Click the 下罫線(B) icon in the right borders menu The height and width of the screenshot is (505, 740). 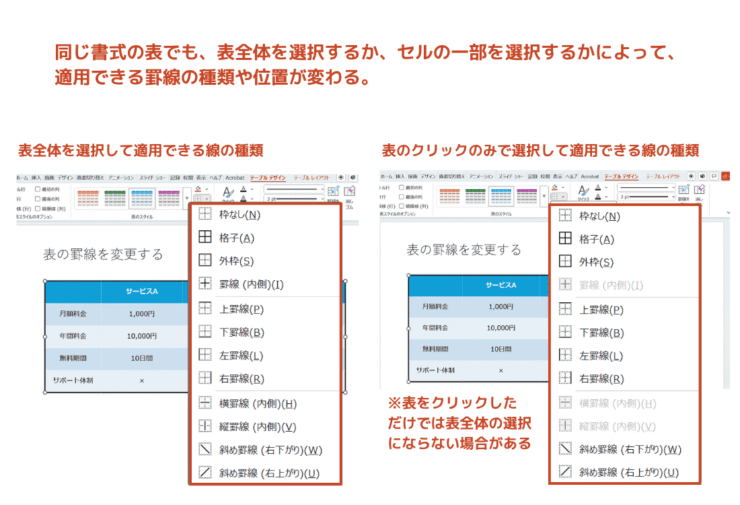tap(565, 332)
